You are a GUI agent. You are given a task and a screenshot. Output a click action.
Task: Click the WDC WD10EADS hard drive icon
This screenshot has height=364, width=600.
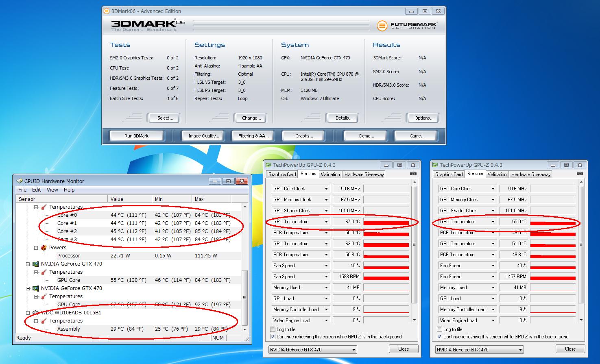(36, 312)
